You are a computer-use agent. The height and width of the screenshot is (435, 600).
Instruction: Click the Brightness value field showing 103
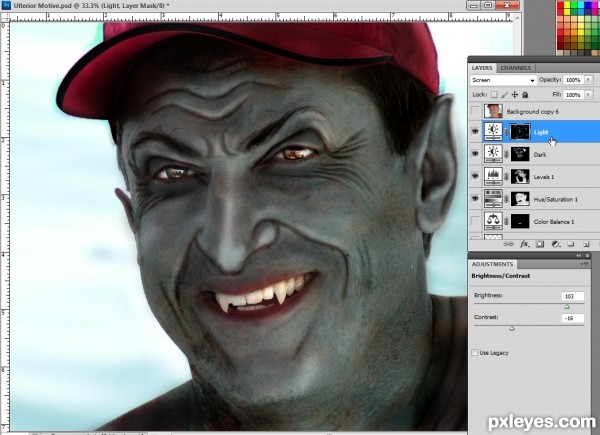573,296
